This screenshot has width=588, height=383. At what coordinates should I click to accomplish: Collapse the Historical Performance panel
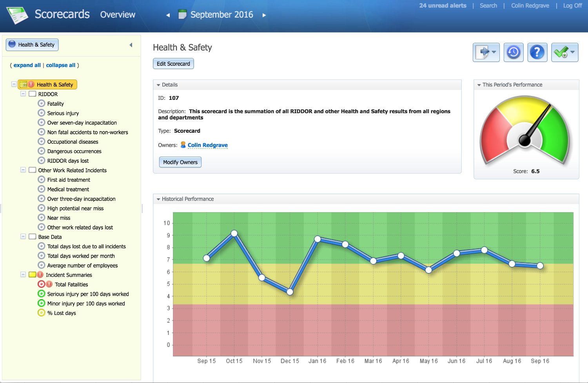point(158,199)
